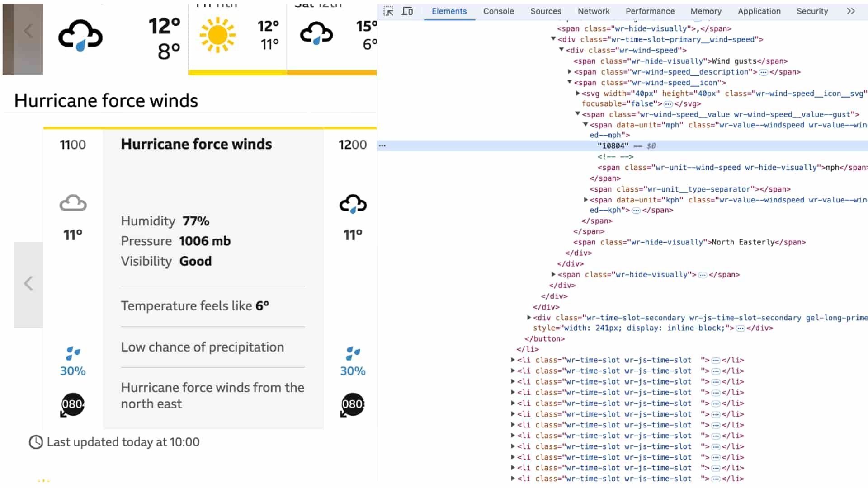Select the inspect element cursor tool
This screenshot has width=868, height=488.
point(388,11)
